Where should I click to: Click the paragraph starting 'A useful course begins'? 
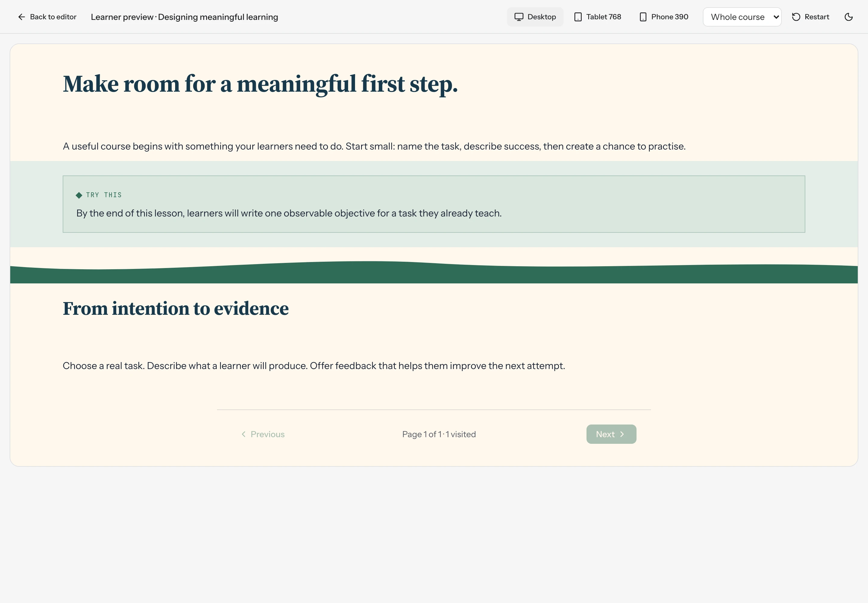pos(374,146)
